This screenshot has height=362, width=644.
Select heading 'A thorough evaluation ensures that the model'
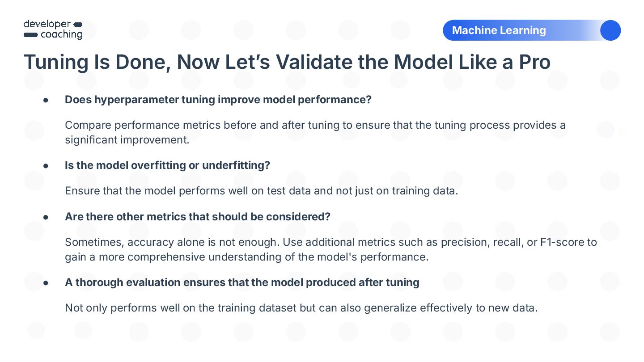pyautogui.click(x=242, y=282)
